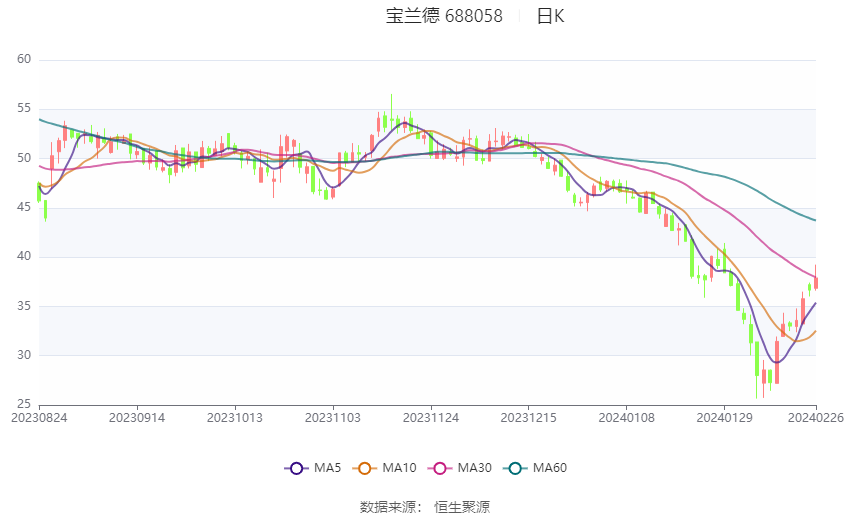
Task: Click the 20231124 date axis label
Action: pos(431,418)
